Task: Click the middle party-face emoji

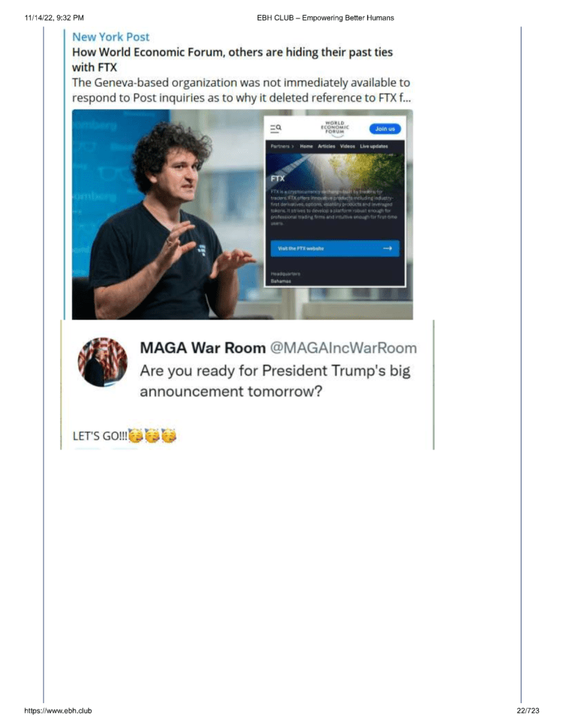Action: click(152, 436)
